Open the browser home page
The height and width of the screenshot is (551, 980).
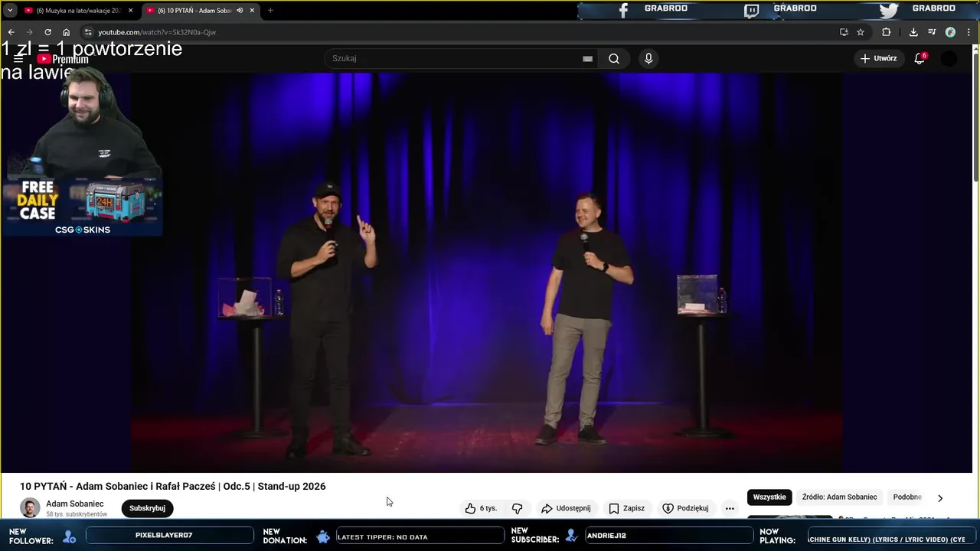pyautogui.click(x=67, y=32)
